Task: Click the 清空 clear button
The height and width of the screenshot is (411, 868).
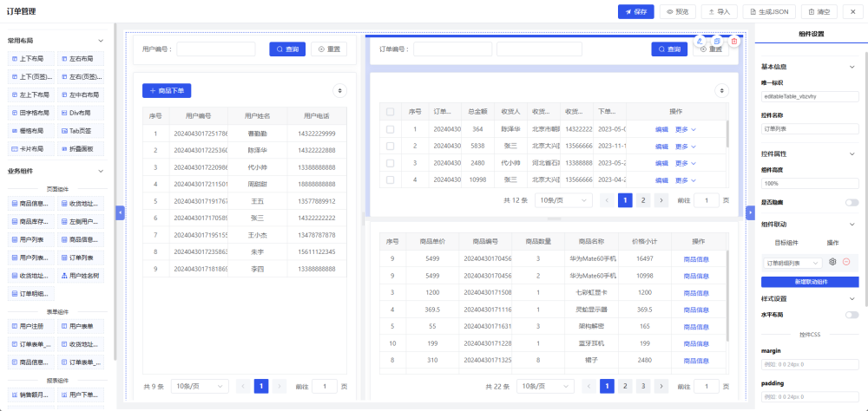Action: (x=819, y=11)
